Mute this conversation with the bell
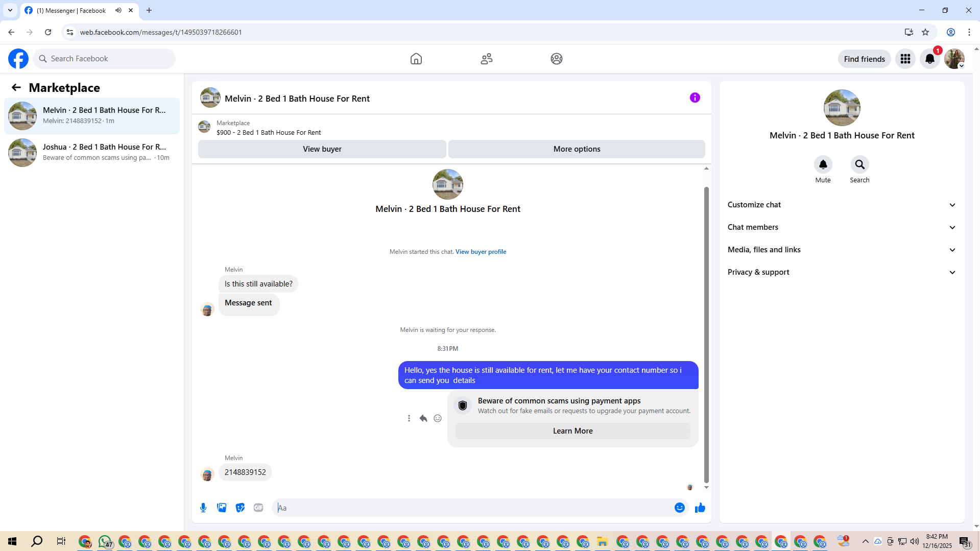The height and width of the screenshot is (551, 980). (x=823, y=164)
